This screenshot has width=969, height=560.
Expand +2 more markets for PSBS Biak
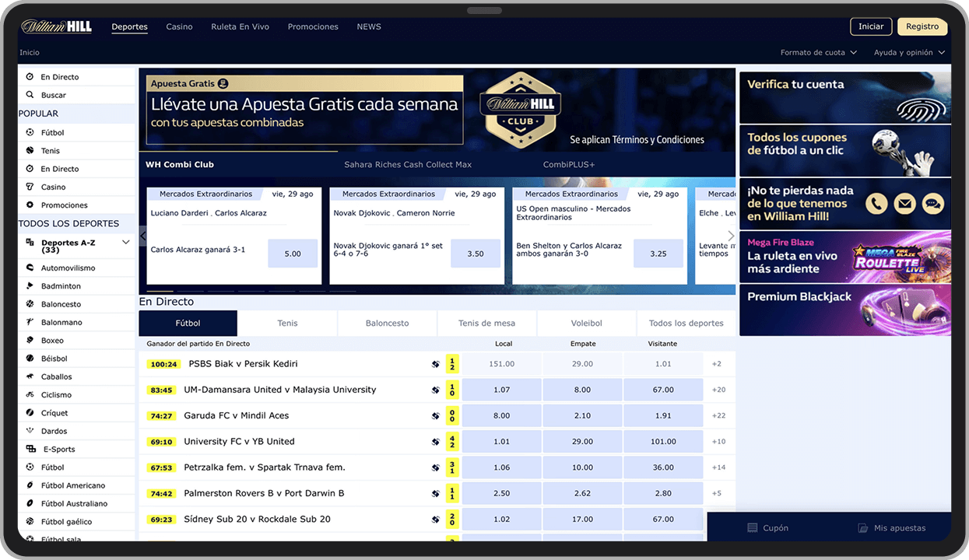[717, 364]
